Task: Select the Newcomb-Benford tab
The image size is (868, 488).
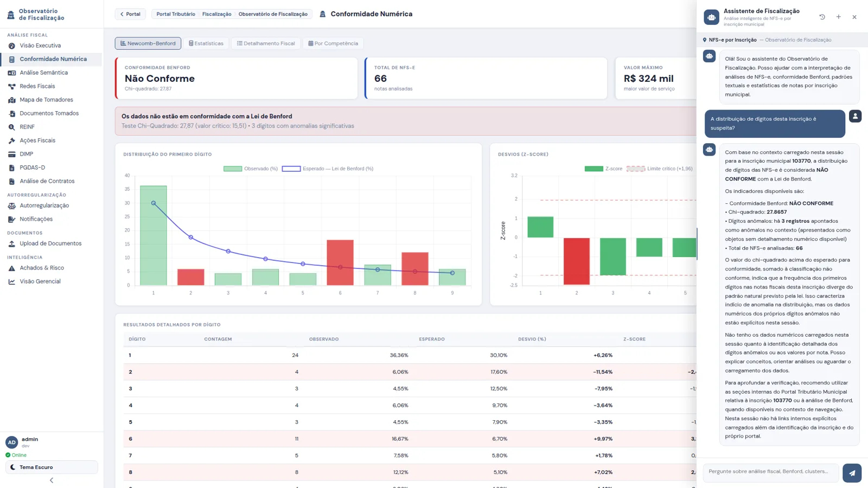Action: pos(148,43)
